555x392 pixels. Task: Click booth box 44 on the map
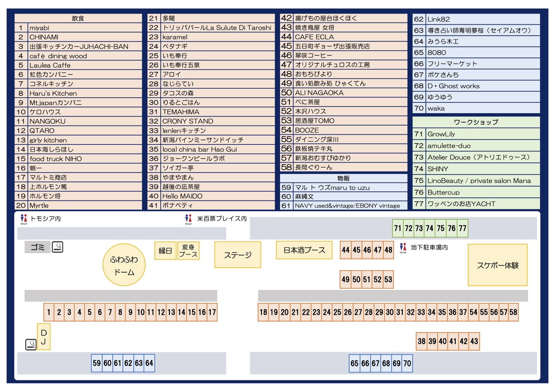(x=346, y=250)
